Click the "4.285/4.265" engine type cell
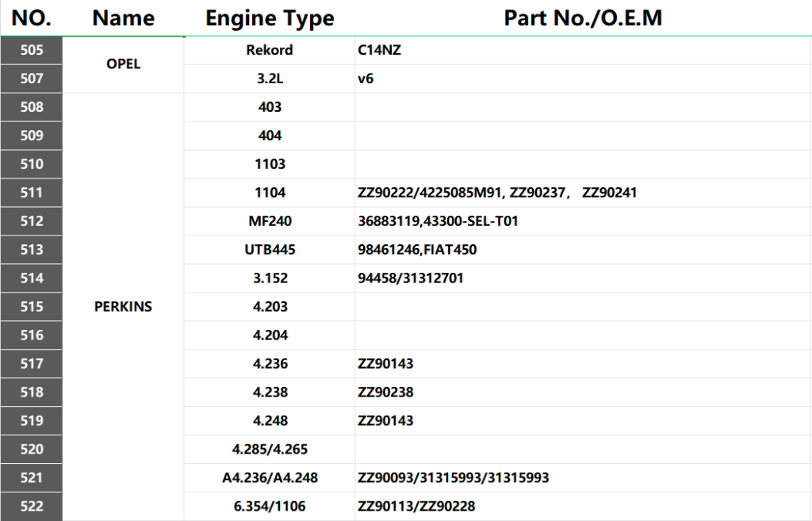The width and height of the screenshot is (812, 521). pyautogui.click(x=270, y=449)
